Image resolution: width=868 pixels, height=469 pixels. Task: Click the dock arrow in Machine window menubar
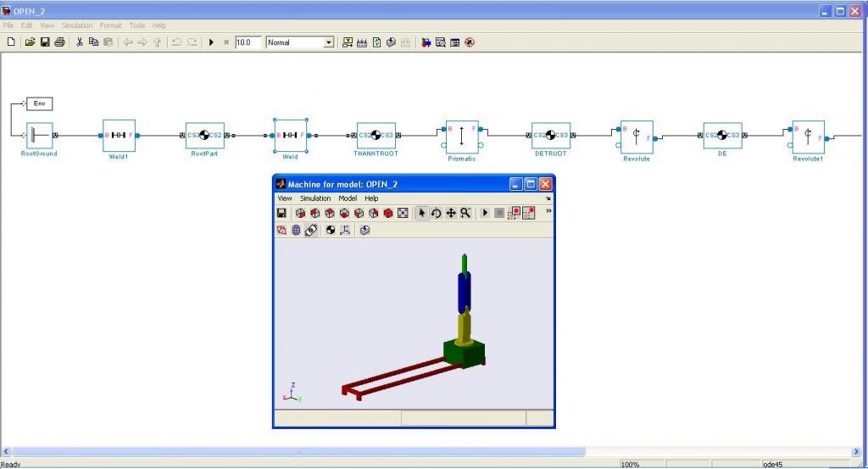[548, 198]
